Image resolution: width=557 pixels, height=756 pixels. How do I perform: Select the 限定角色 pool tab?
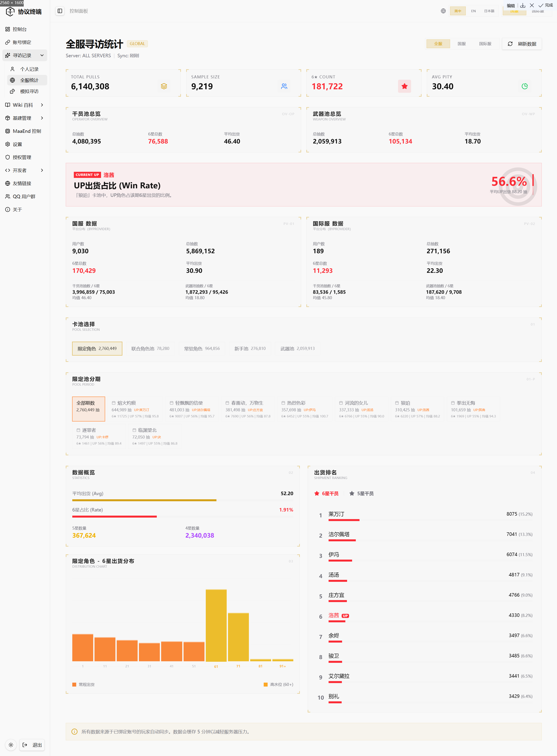click(x=97, y=349)
